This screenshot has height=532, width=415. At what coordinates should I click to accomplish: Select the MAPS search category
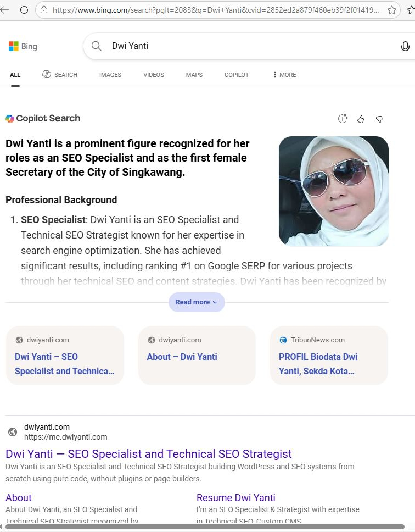pyautogui.click(x=194, y=75)
